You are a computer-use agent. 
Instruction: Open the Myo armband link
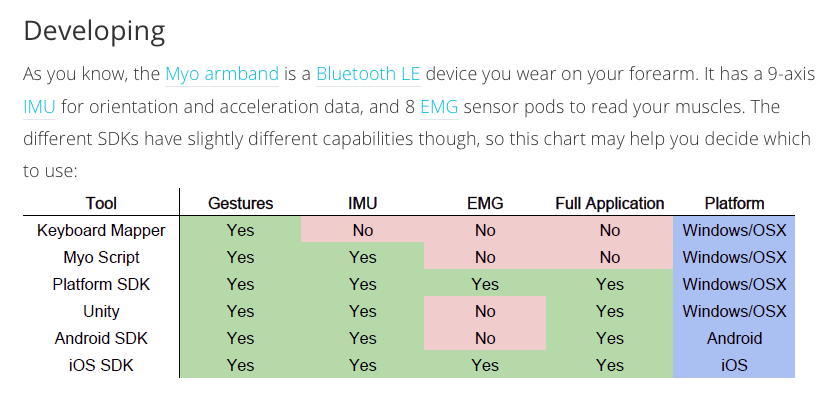222,74
